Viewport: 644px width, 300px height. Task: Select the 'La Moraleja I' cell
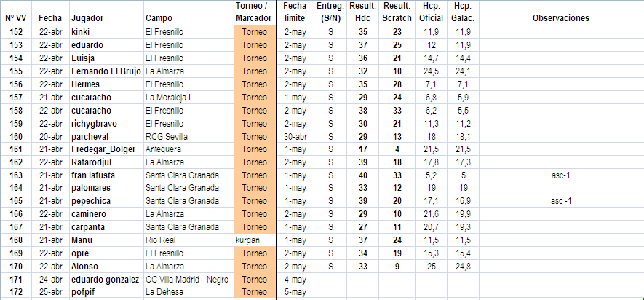[x=168, y=98]
